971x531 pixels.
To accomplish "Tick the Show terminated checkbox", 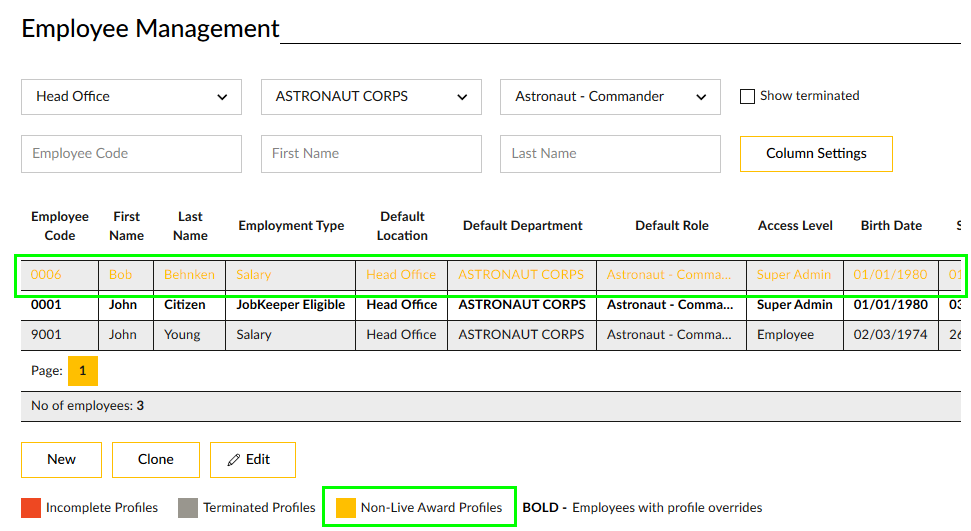I will click(747, 97).
